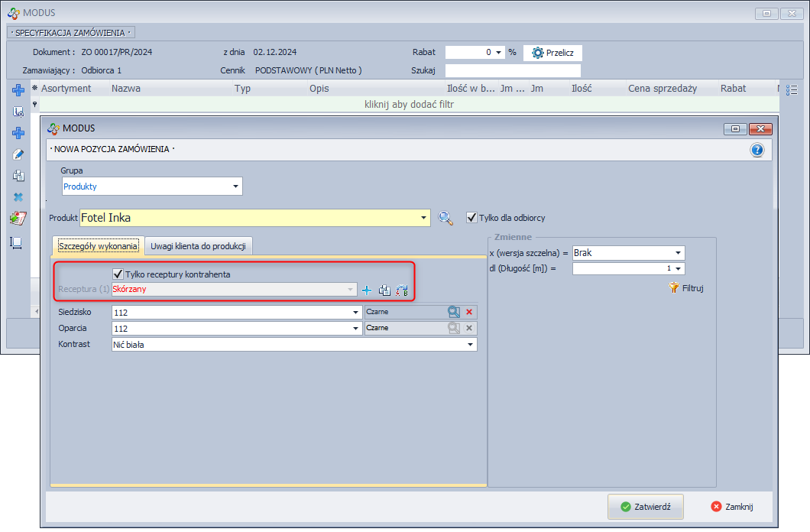
Task: Click the product search magnifier icon
Action: pos(446,219)
